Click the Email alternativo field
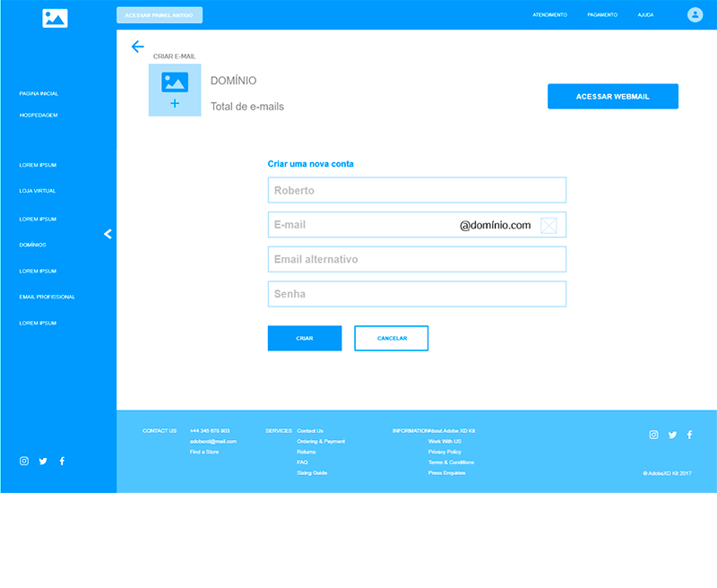The width and height of the screenshot is (717, 588). [x=417, y=259]
